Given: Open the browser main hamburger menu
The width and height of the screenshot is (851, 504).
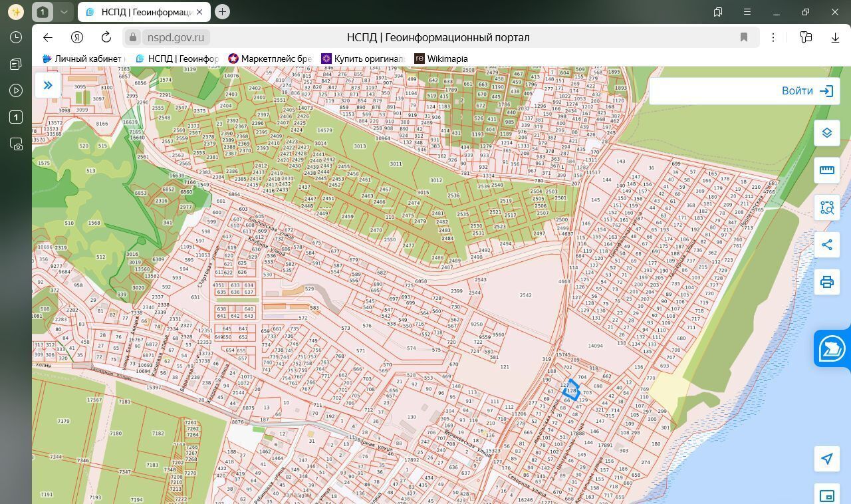Looking at the screenshot, I should [x=747, y=12].
